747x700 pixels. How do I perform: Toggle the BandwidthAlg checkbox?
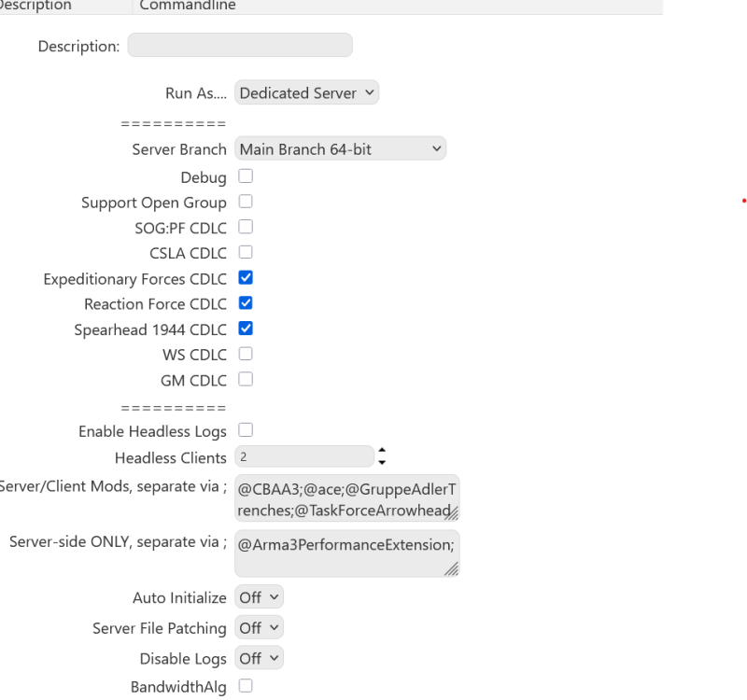(244, 684)
